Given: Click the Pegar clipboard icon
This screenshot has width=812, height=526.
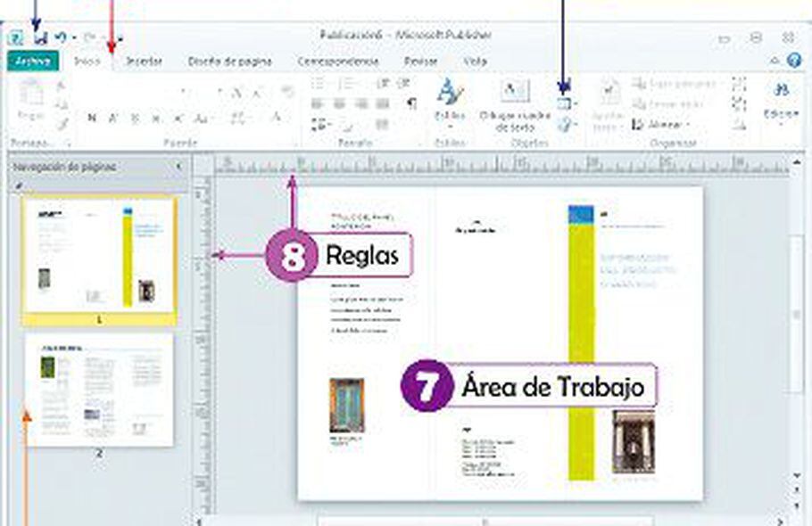Looking at the screenshot, I should (x=31, y=96).
